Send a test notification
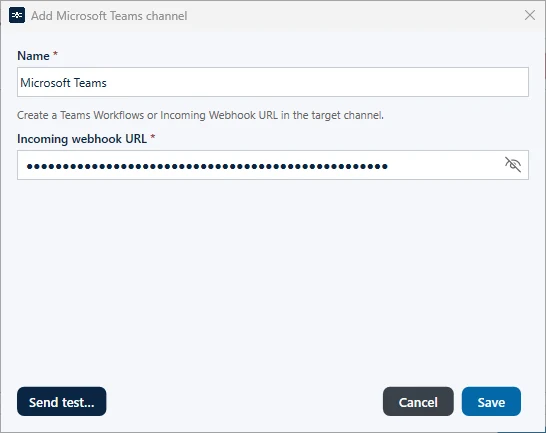 (61, 401)
